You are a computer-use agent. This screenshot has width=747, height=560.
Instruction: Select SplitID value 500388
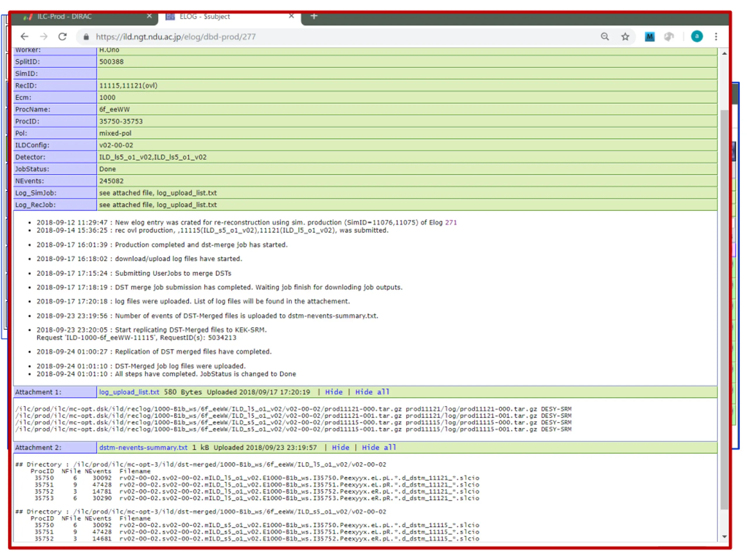point(111,62)
